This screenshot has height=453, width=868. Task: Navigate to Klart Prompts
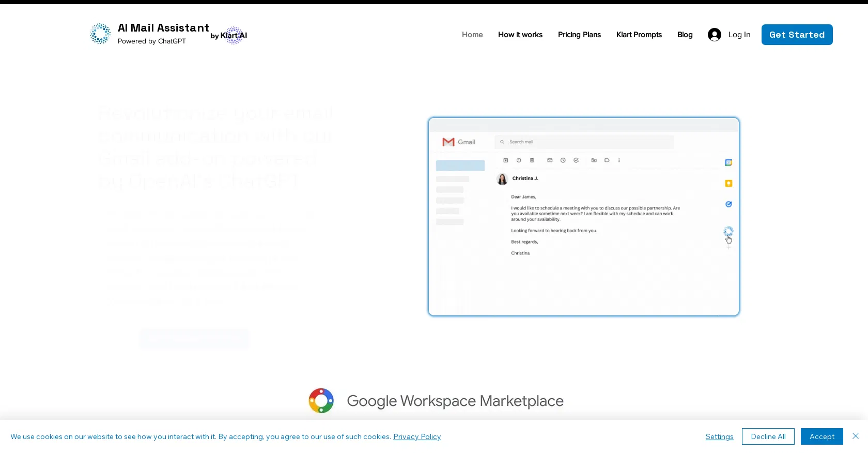tap(639, 35)
